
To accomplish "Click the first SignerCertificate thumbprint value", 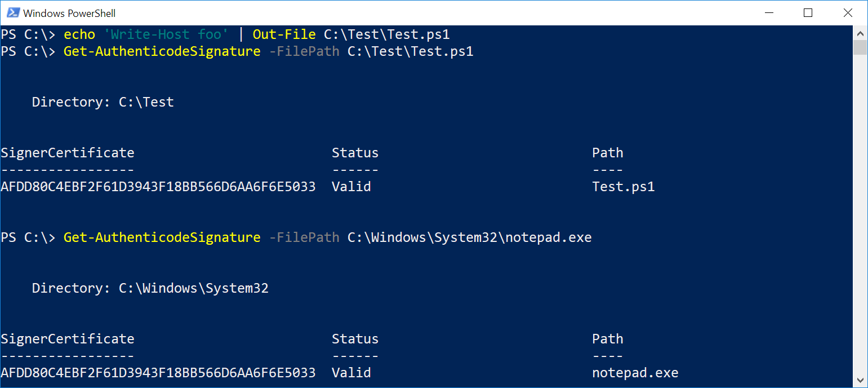I will click(158, 187).
